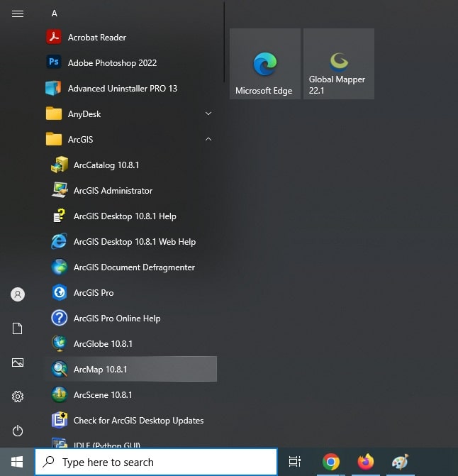The width and height of the screenshot is (458, 476).
Task: Open the ArcGIS Administrator icon
Action: click(x=60, y=190)
